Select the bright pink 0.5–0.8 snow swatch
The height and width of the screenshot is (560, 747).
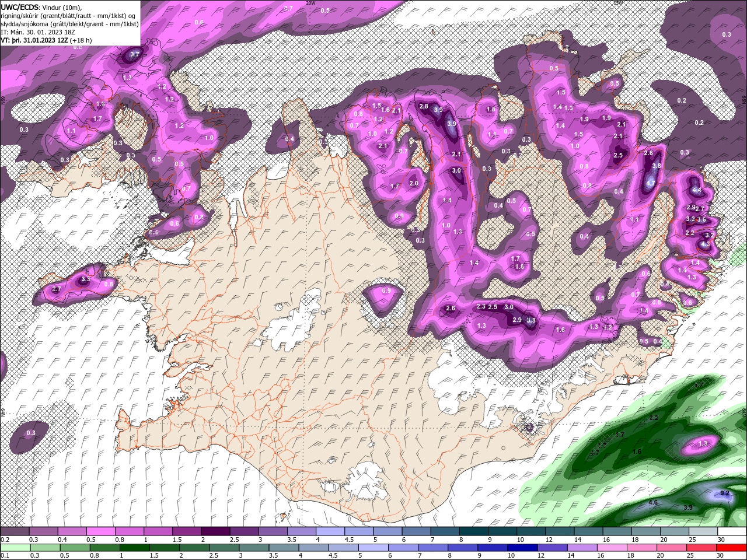[101, 532]
